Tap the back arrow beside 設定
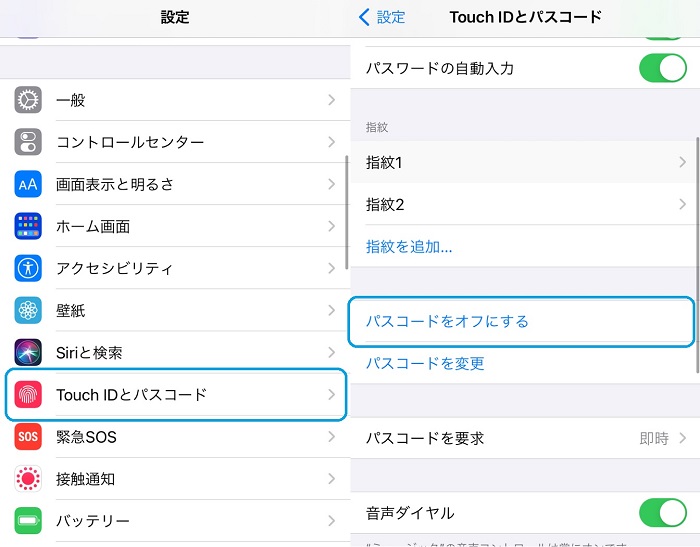 pos(364,17)
